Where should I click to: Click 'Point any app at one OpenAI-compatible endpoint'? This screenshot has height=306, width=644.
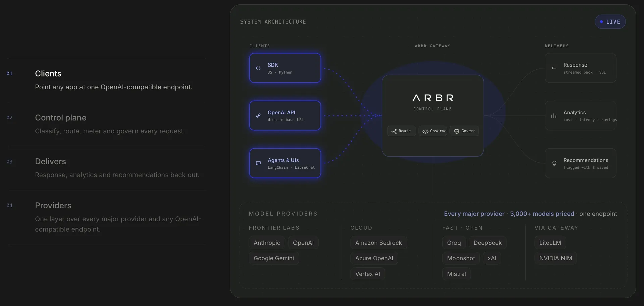(x=114, y=87)
